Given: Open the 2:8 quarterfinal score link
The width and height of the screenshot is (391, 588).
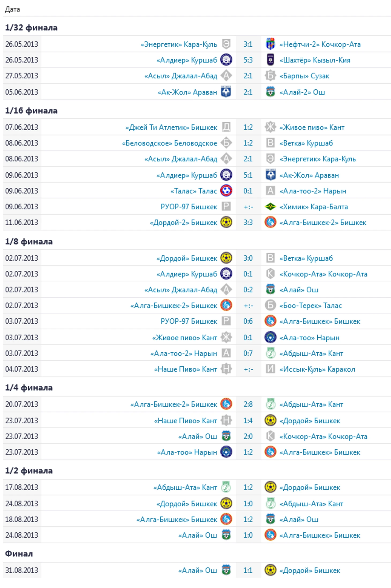Looking at the screenshot, I should [248, 404].
